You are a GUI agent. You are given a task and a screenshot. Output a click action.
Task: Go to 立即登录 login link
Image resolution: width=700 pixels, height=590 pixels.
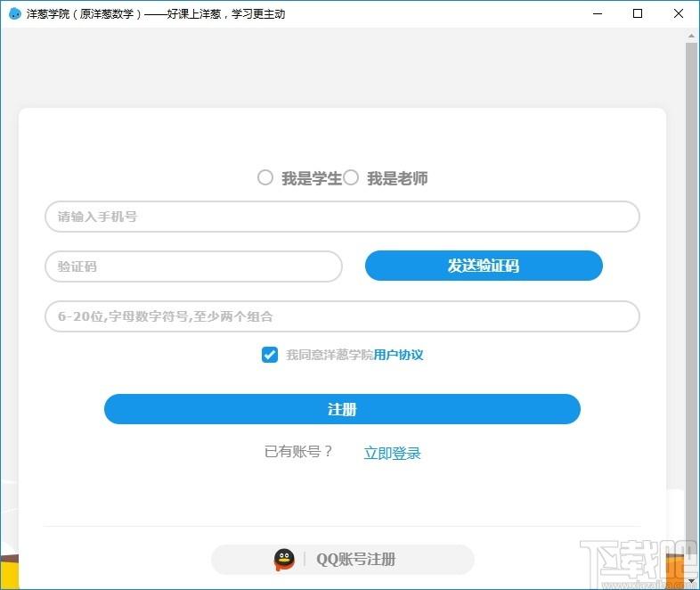[392, 453]
